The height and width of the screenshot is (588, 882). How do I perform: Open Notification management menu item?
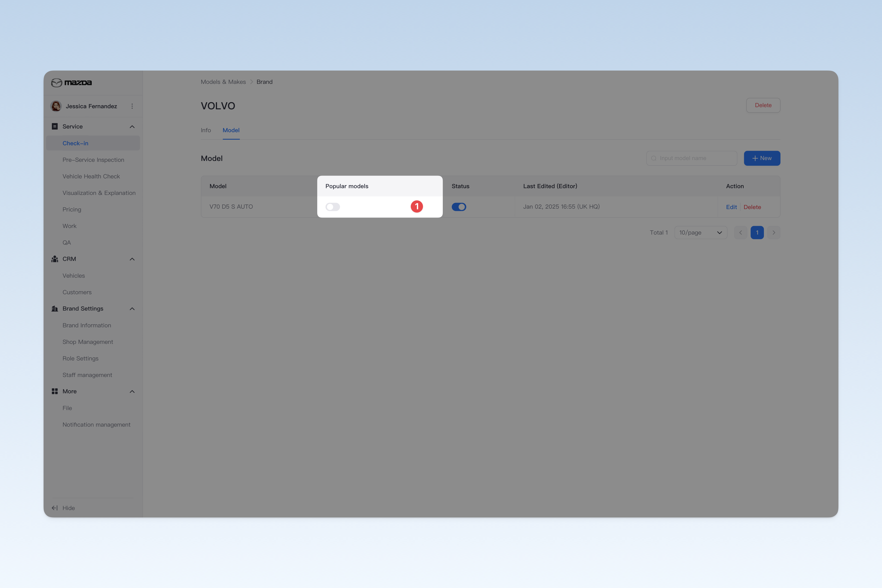[x=93, y=424]
